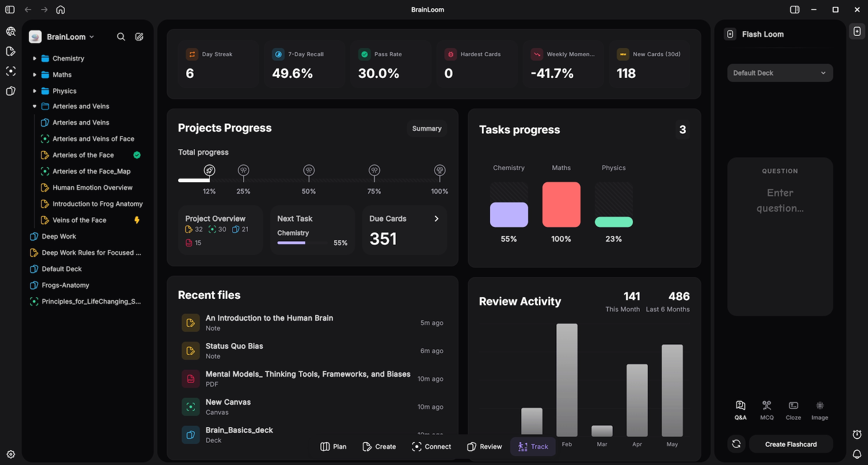The width and height of the screenshot is (868, 465).
Task: Click the Create Flashcard button
Action: [x=791, y=444]
